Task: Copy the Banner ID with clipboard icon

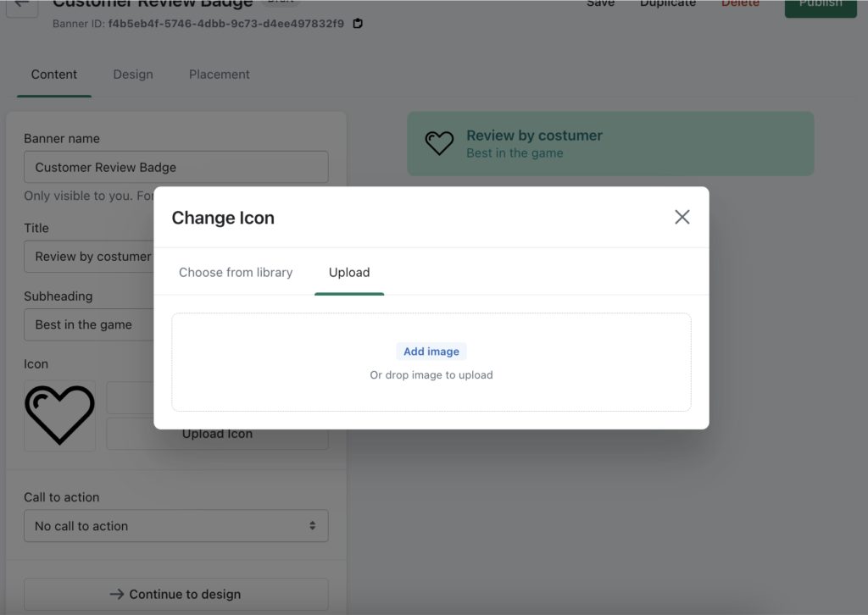Action: tap(358, 24)
